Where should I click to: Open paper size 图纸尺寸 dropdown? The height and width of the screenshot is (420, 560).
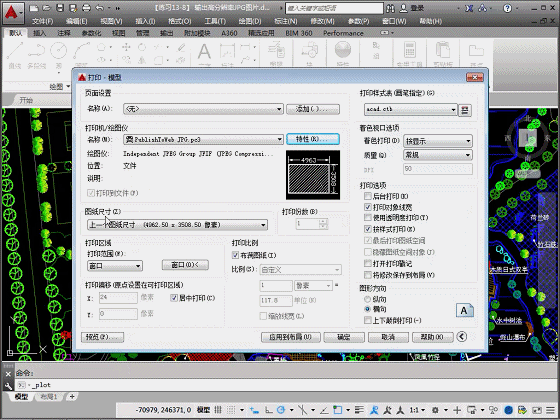(177, 225)
